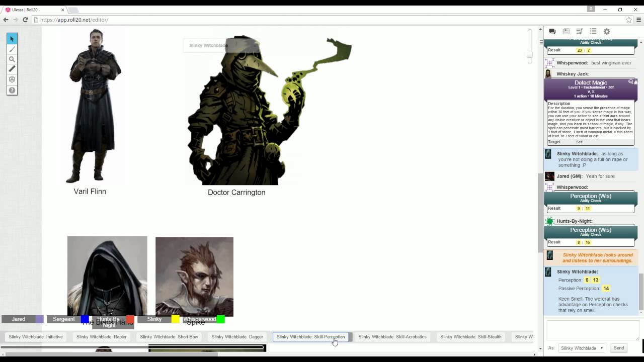Open the Chrome menu

pyautogui.click(x=639, y=20)
